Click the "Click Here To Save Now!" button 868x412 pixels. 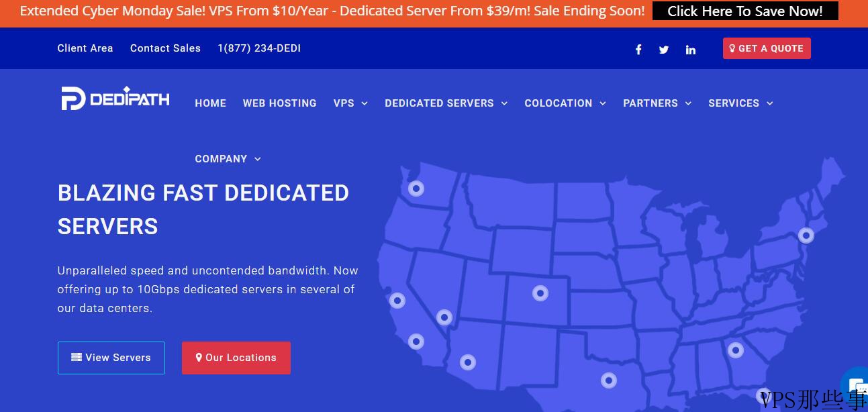745,11
